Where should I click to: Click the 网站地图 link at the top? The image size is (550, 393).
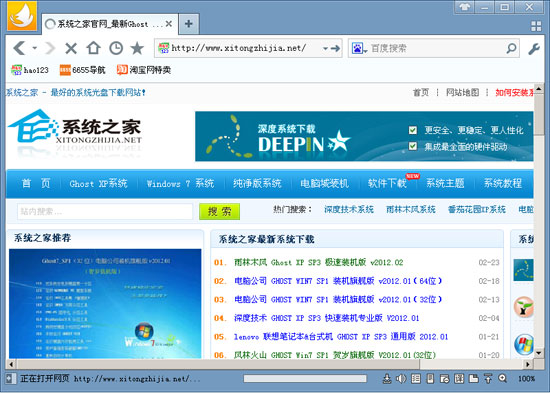[x=462, y=92]
